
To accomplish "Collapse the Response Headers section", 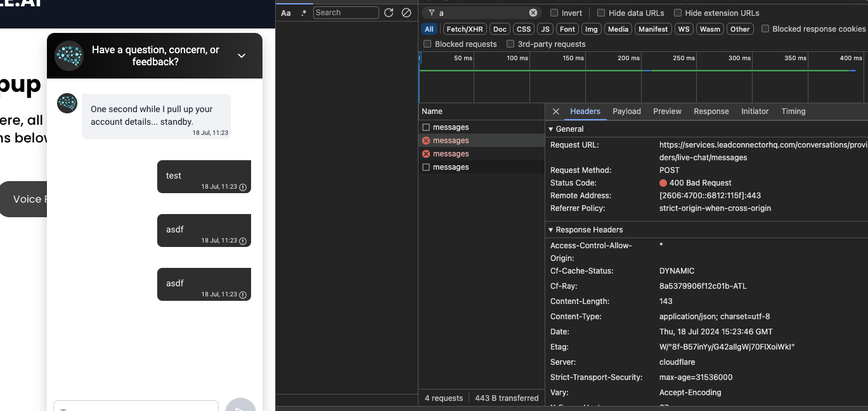I will click(x=551, y=230).
